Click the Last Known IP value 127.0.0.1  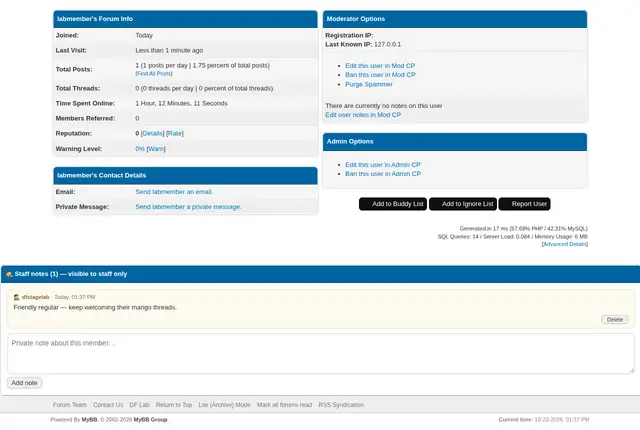click(x=387, y=44)
